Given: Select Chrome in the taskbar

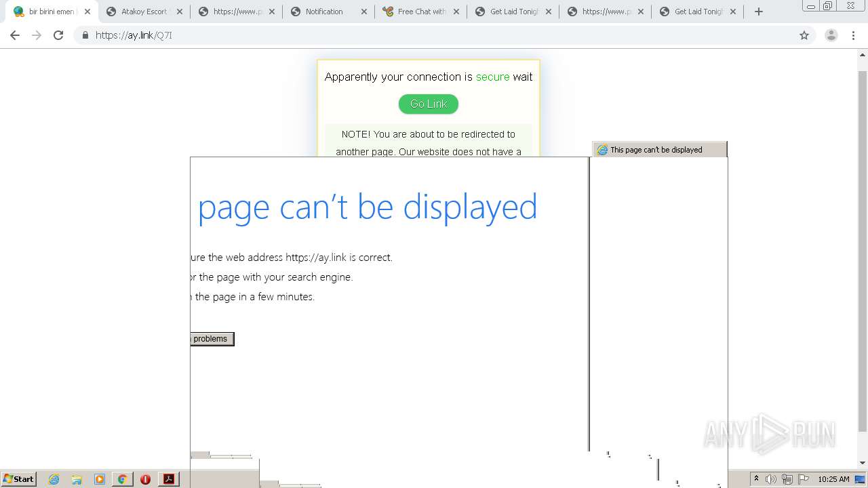Looking at the screenshot, I should point(122,479).
